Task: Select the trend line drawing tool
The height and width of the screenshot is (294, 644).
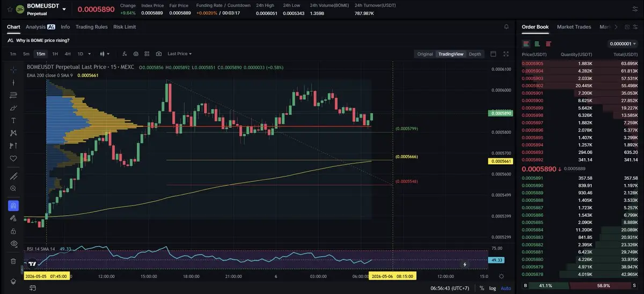Action: (x=13, y=83)
